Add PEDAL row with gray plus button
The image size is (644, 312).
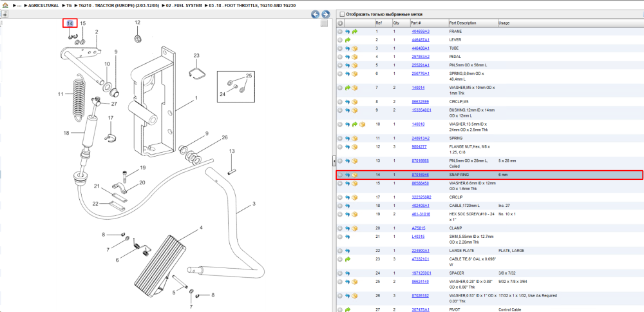tap(340, 57)
